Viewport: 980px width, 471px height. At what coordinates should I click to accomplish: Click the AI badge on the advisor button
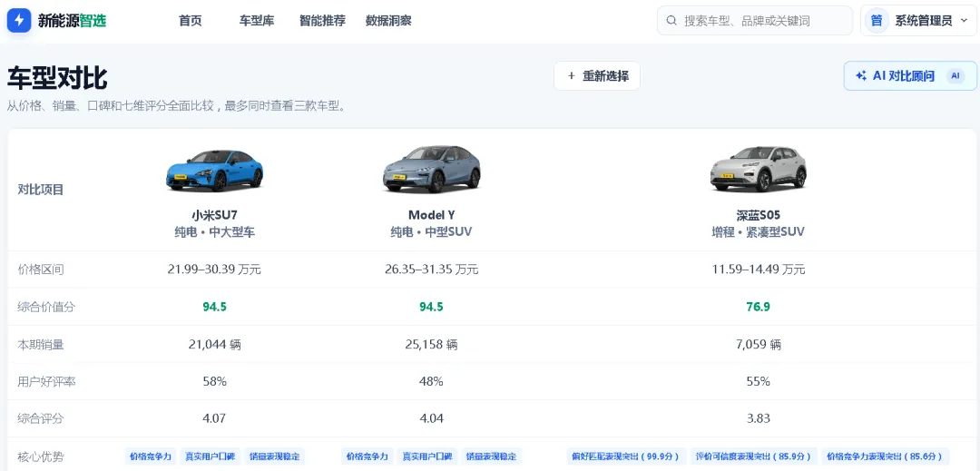[955, 75]
